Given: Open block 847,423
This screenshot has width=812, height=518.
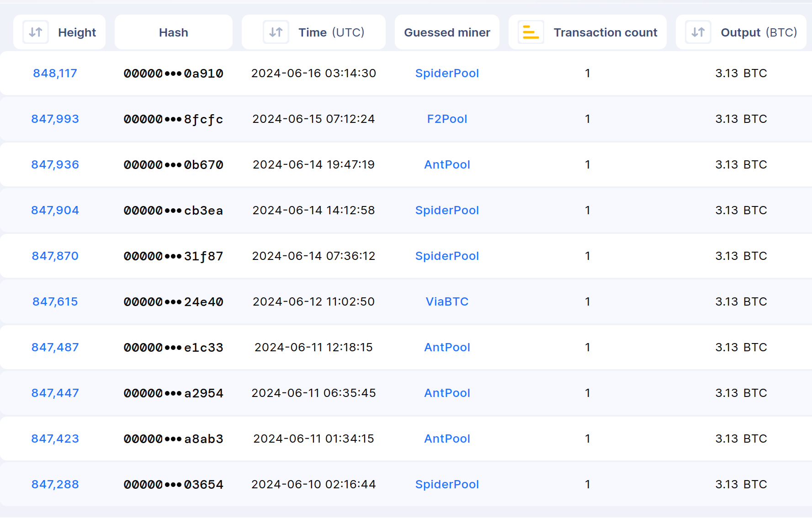Looking at the screenshot, I should click(x=55, y=439).
